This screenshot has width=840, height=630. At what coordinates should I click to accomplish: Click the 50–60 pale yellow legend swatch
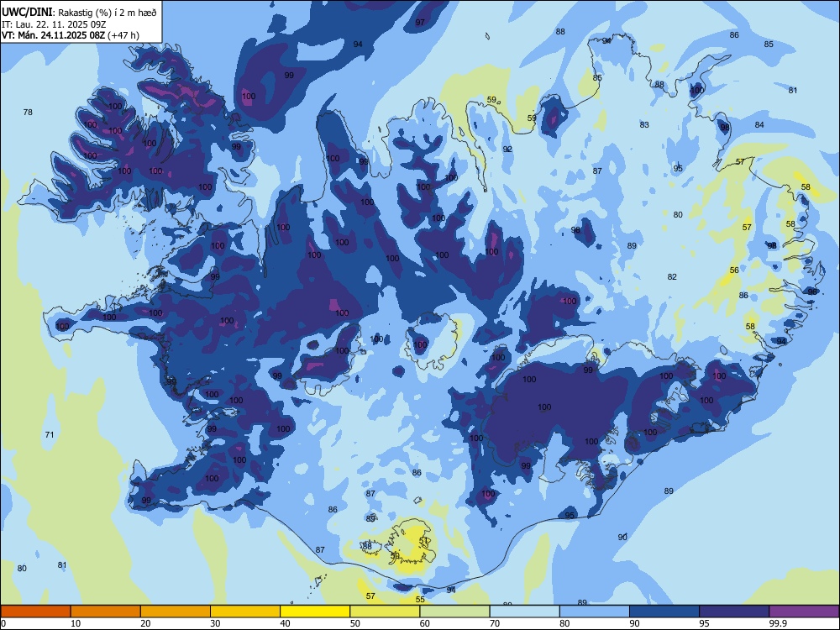(386, 612)
